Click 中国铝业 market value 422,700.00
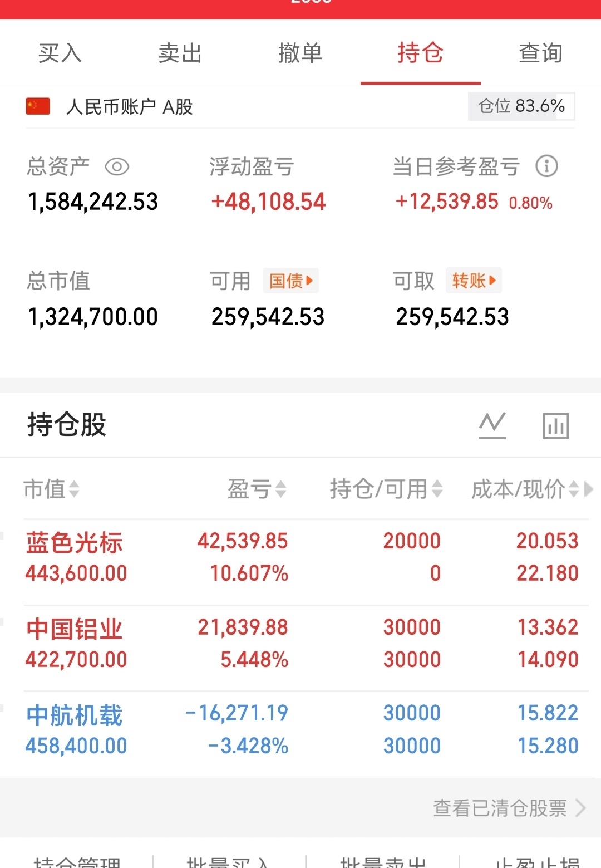Viewport: 601px width, 868px height. pyautogui.click(x=76, y=660)
